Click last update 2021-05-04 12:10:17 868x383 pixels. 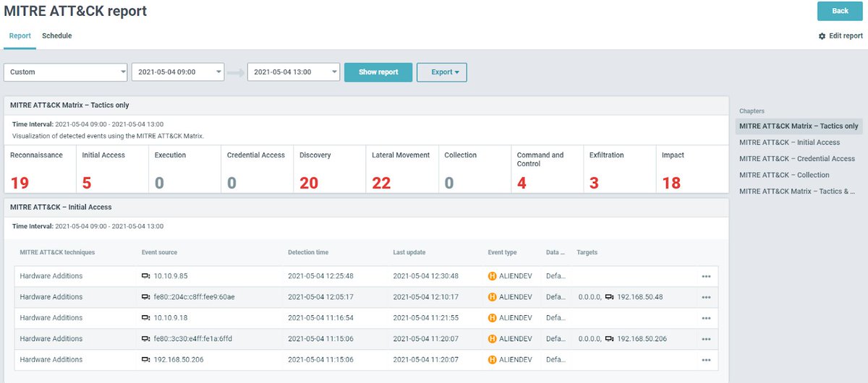click(426, 297)
